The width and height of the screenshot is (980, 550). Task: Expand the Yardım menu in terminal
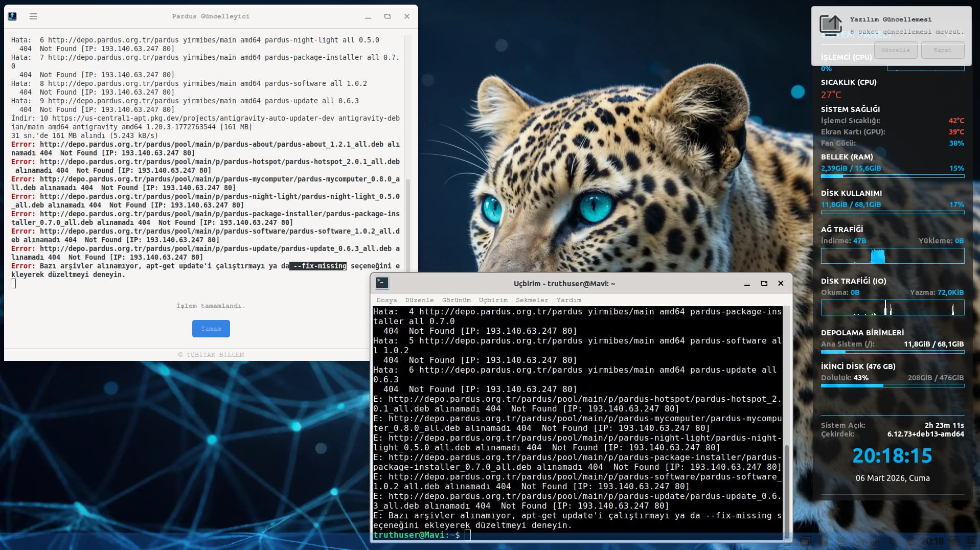point(568,300)
